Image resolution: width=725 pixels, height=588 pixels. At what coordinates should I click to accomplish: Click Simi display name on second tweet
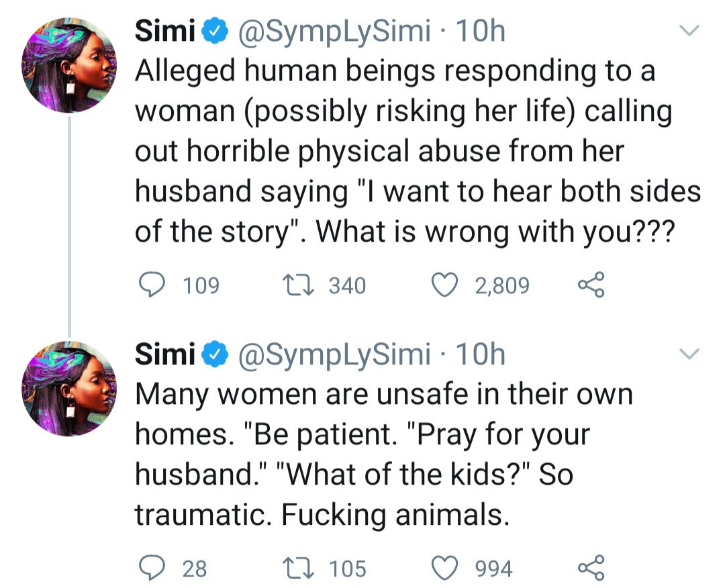click(x=165, y=354)
